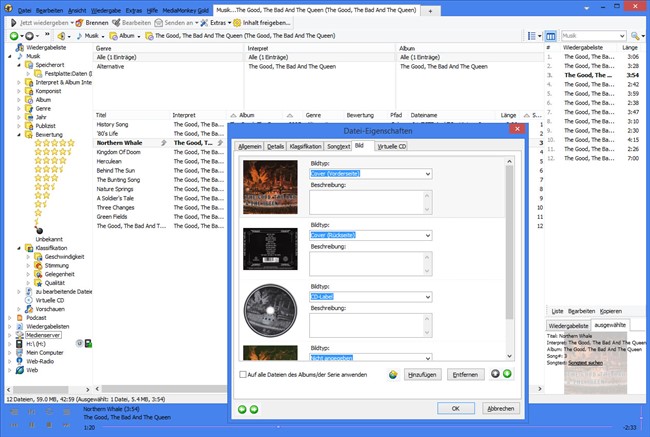Click the Hinzufügen button
Image resolution: width=650 pixels, height=437 pixels.
422,374
